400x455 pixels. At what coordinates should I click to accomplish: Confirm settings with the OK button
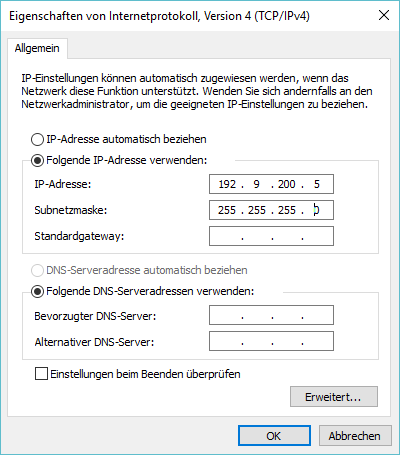274,436
